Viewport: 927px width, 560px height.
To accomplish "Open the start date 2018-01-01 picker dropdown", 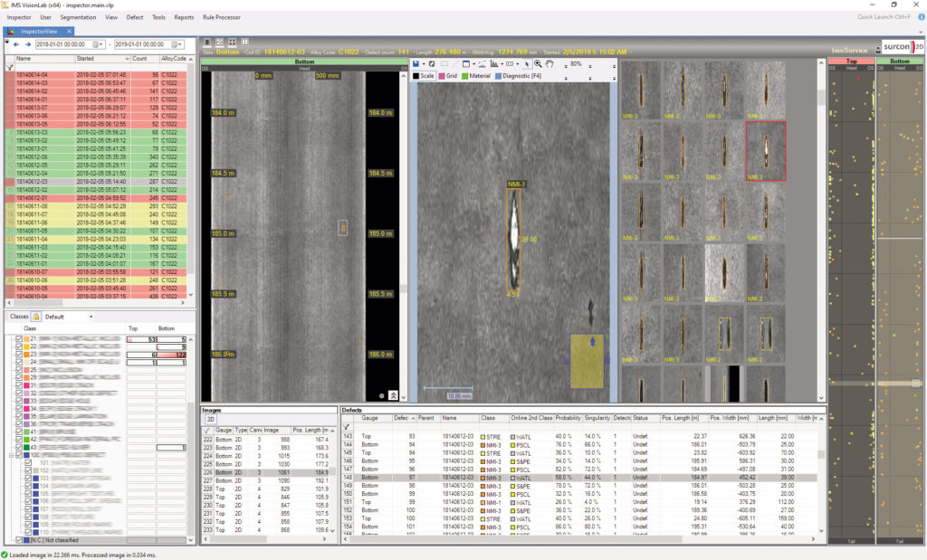I will [x=101, y=43].
